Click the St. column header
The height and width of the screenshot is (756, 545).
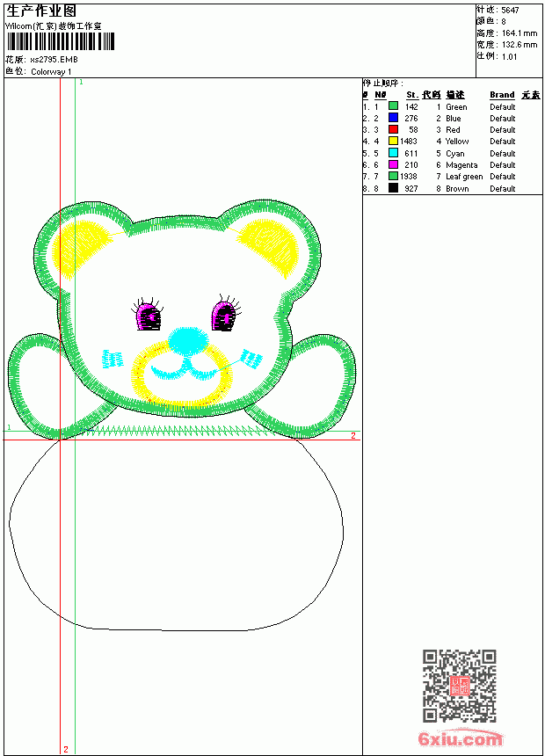(x=411, y=95)
